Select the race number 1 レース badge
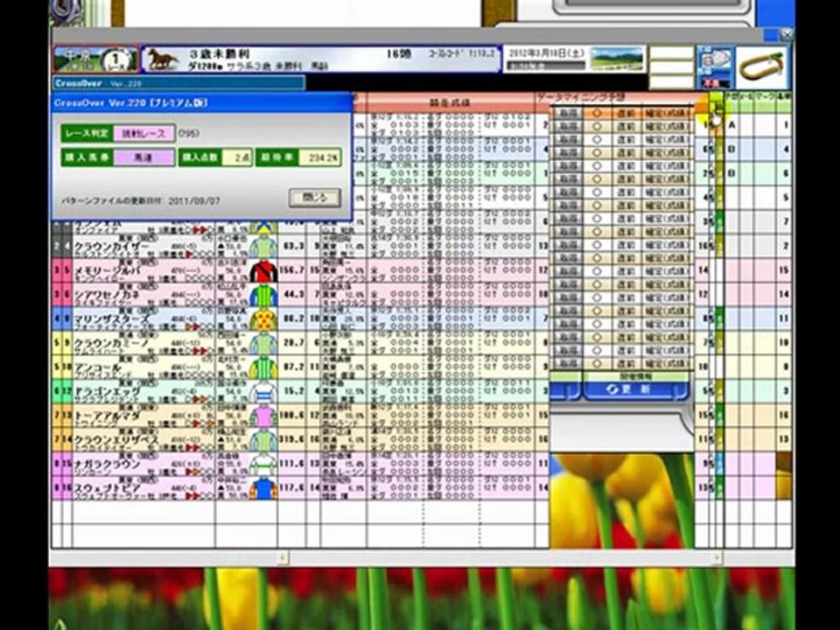Viewport: 840px width, 630px height. pyautogui.click(x=116, y=59)
